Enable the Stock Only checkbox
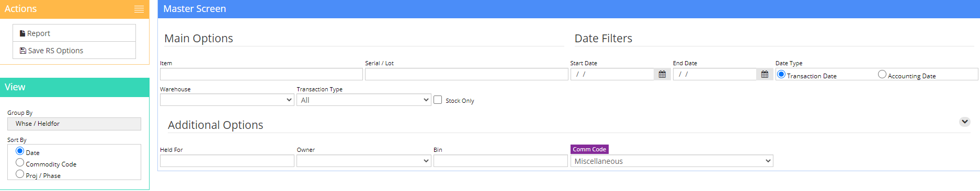This screenshot has width=980, height=191. [438, 100]
